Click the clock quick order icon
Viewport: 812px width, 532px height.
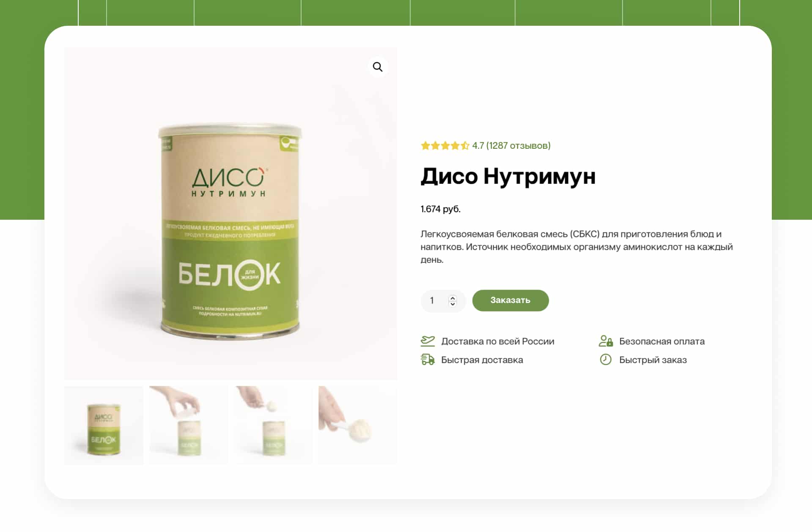[606, 360]
